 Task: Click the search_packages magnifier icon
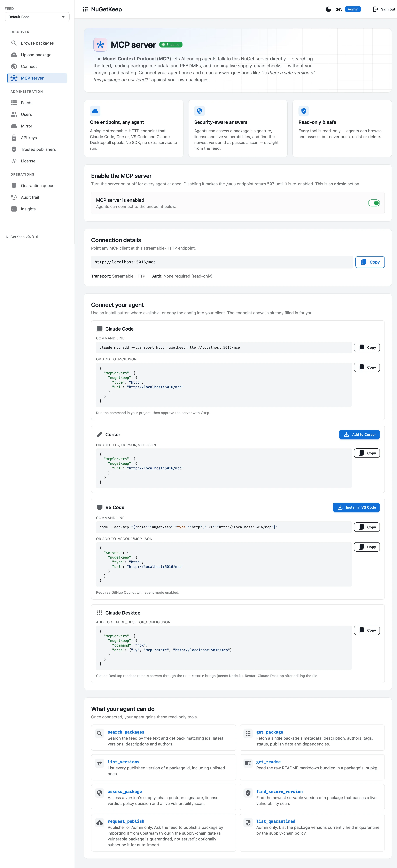point(99,734)
